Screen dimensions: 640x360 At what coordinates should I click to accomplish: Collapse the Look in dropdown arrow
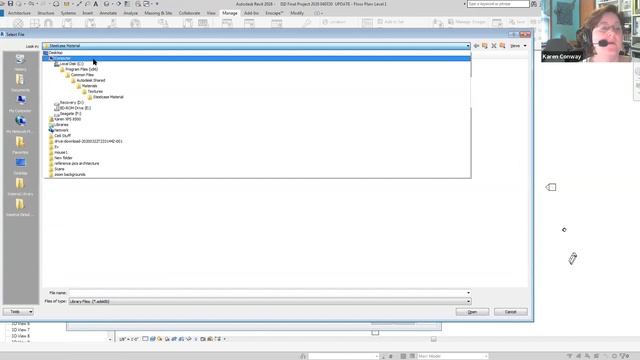pyautogui.click(x=468, y=46)
